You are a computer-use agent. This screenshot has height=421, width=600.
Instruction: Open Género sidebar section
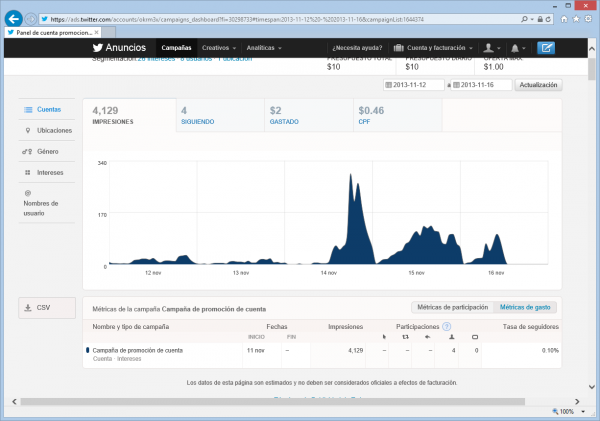47,152
